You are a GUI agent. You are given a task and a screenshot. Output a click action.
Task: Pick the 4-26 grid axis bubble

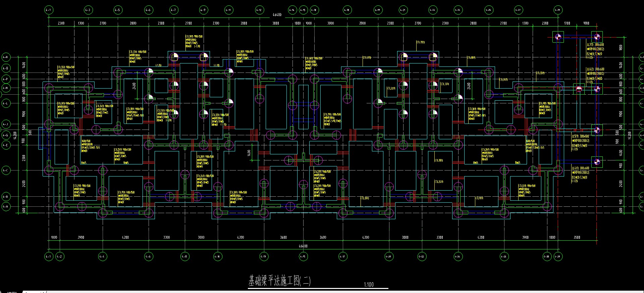tap(504, 256)
